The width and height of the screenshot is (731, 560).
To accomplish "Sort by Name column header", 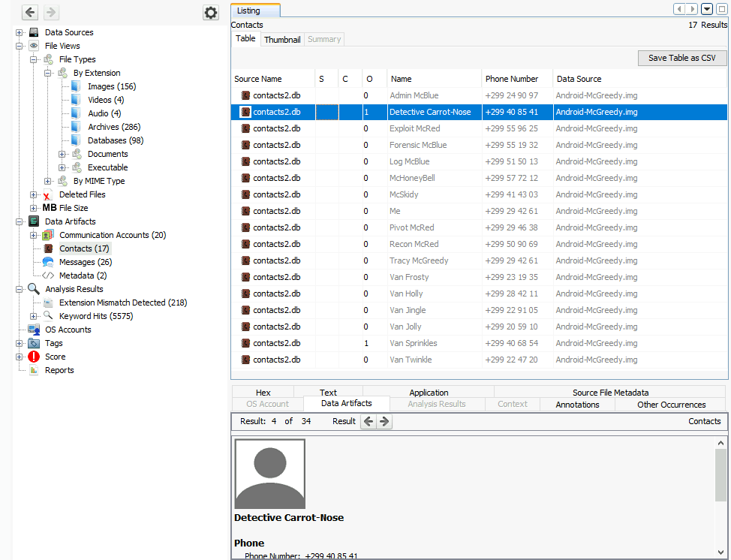I will tap(434, 79).
